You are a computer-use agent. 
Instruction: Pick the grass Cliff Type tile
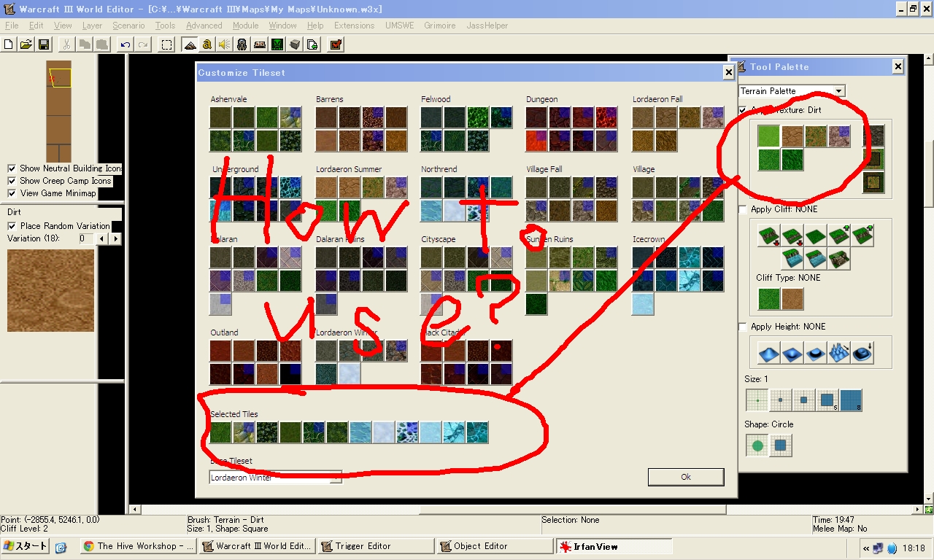pyautogui.click(x=769, y=299)
